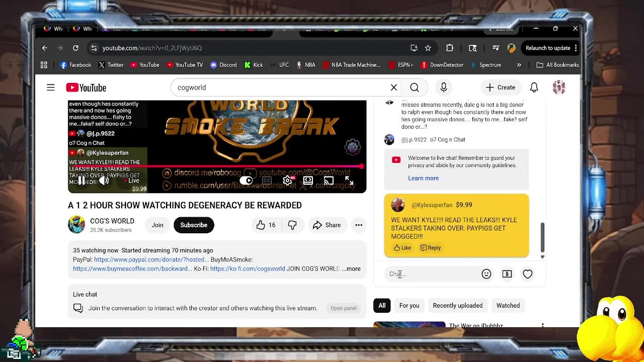Bookmark this page with the star icon
Viewport: 644px width, 362px height.
pyautogui.click(x=428, y=48)
